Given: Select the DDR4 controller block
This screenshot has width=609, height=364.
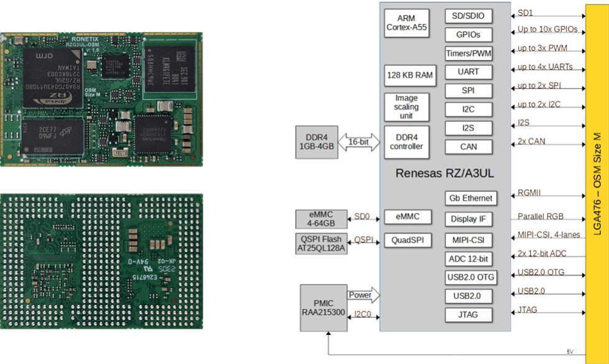Looking at the screenshot, I should pos(406,142).
